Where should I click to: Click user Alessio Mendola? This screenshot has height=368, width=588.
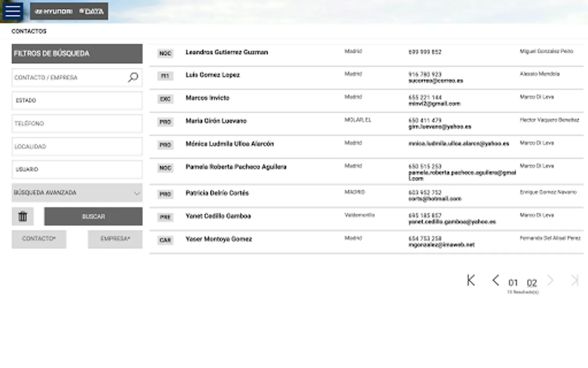click(x=539, y=74)
